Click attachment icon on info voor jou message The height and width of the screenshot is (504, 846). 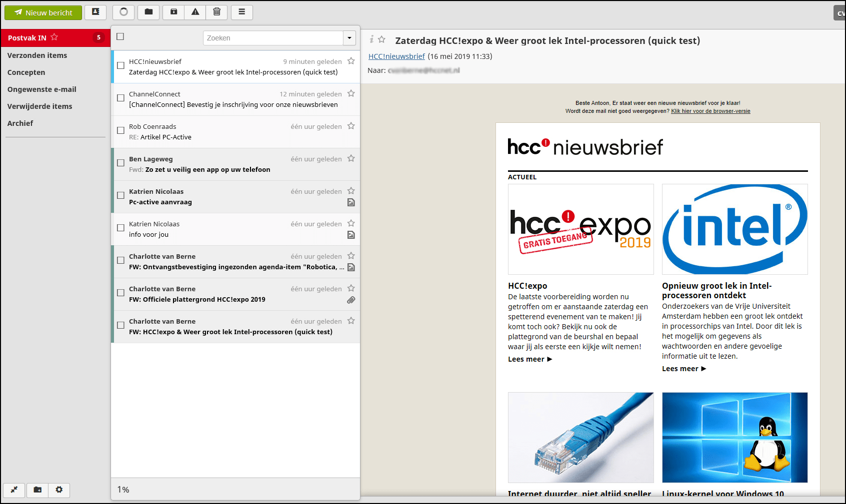351,235
